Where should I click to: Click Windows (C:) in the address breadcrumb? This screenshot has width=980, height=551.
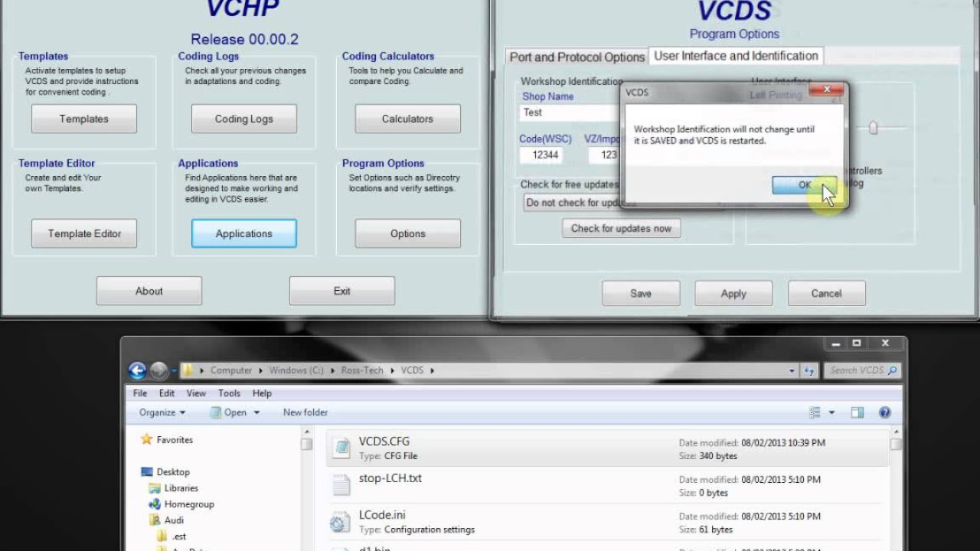coord(296,370)
